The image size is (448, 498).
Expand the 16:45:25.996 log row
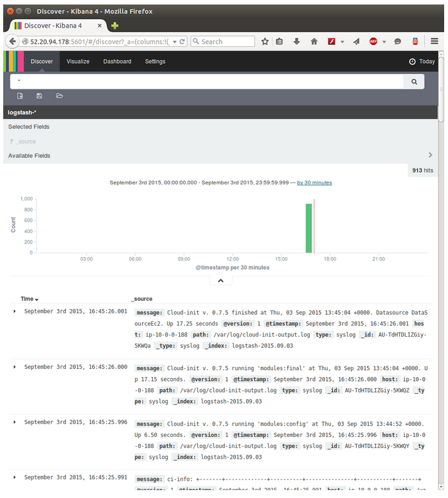[14, 422]
